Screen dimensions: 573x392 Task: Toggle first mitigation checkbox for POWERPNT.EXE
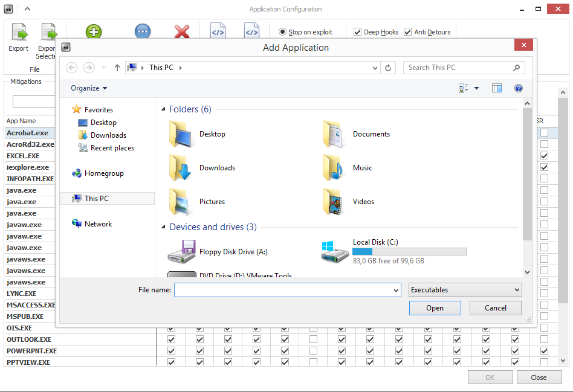(x=171, y=351)
